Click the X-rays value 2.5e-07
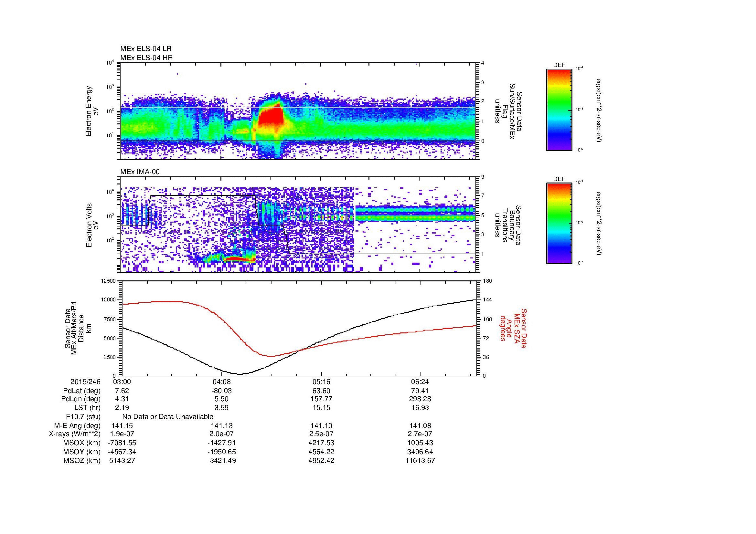 321,434
